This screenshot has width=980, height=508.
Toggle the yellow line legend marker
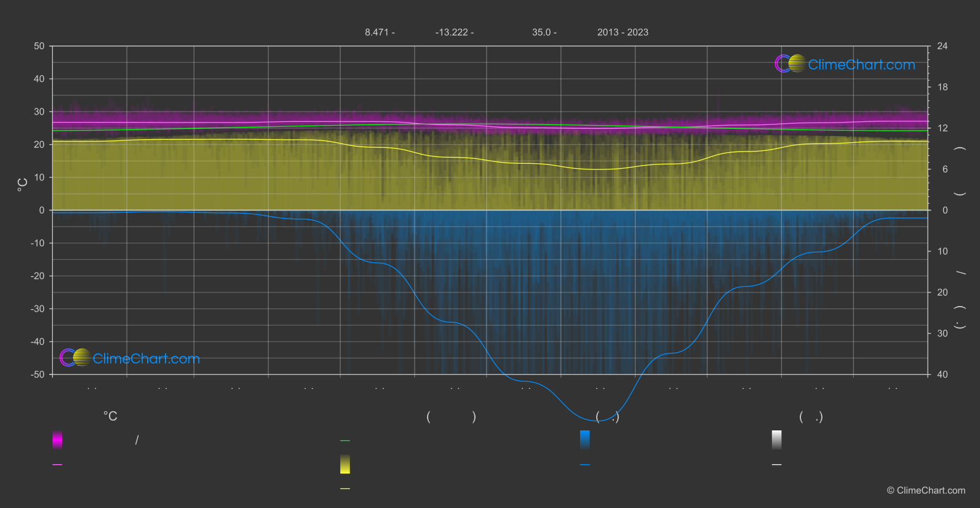point(345,489)
